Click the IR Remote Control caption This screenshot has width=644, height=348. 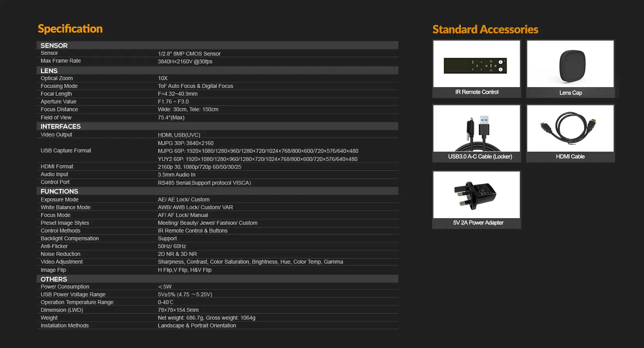click(x=477, y=92)
